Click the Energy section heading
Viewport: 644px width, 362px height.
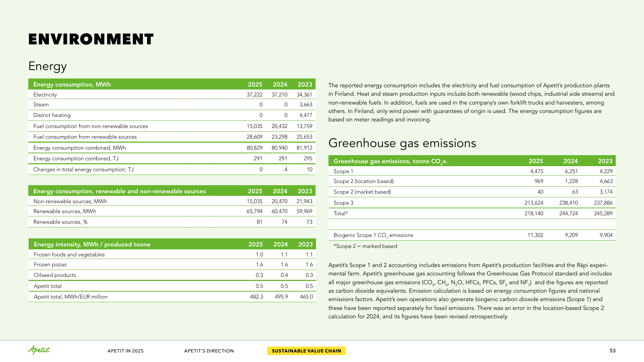point(47,66)
